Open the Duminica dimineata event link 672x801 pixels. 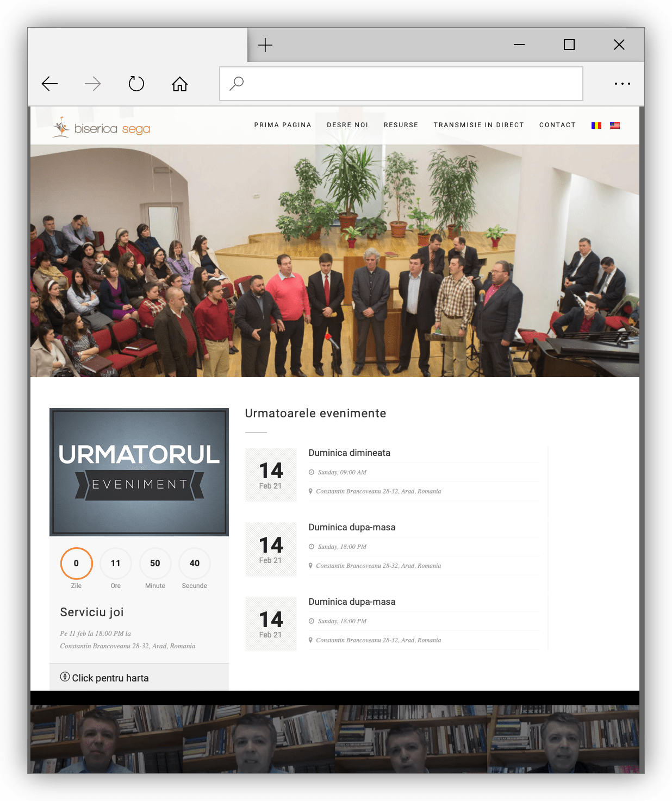(x=350, y=453)
